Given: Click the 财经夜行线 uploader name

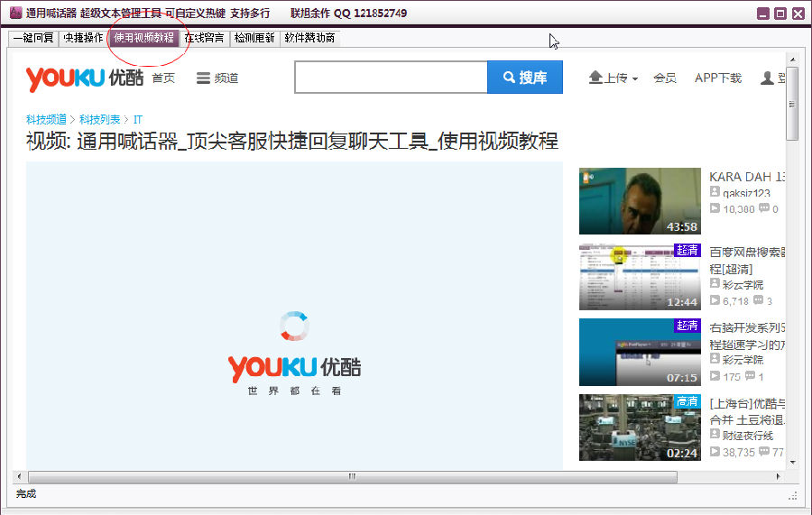Looking at the screenshot, I should click(748, 436).
